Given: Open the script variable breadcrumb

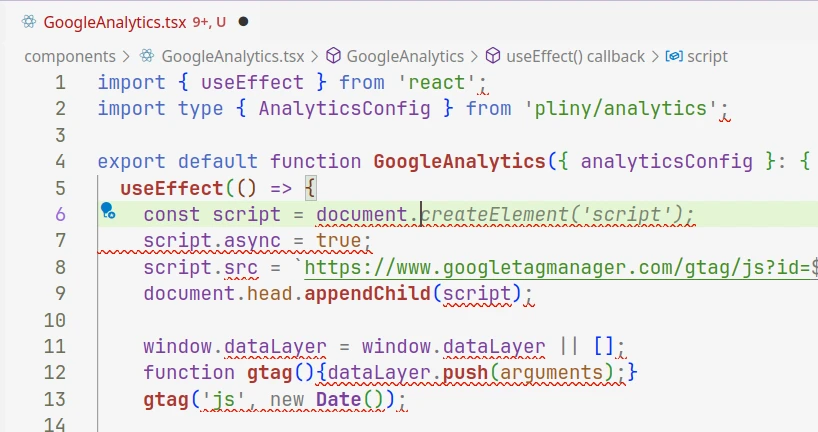Looking at the screenshot, I should pos(708,57).
